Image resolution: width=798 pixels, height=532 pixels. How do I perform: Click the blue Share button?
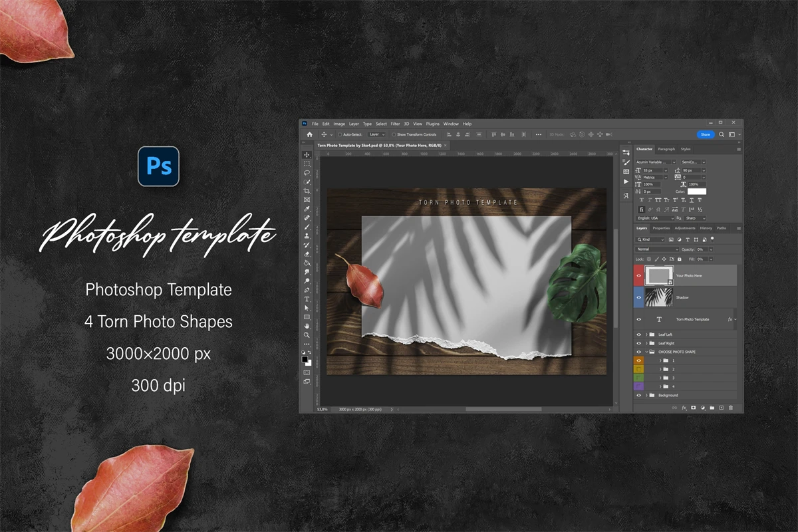click(x=705, y=134)
